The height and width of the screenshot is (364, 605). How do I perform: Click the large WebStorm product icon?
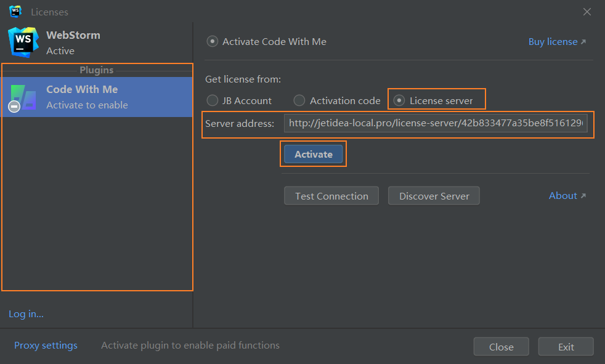point(23,42)
